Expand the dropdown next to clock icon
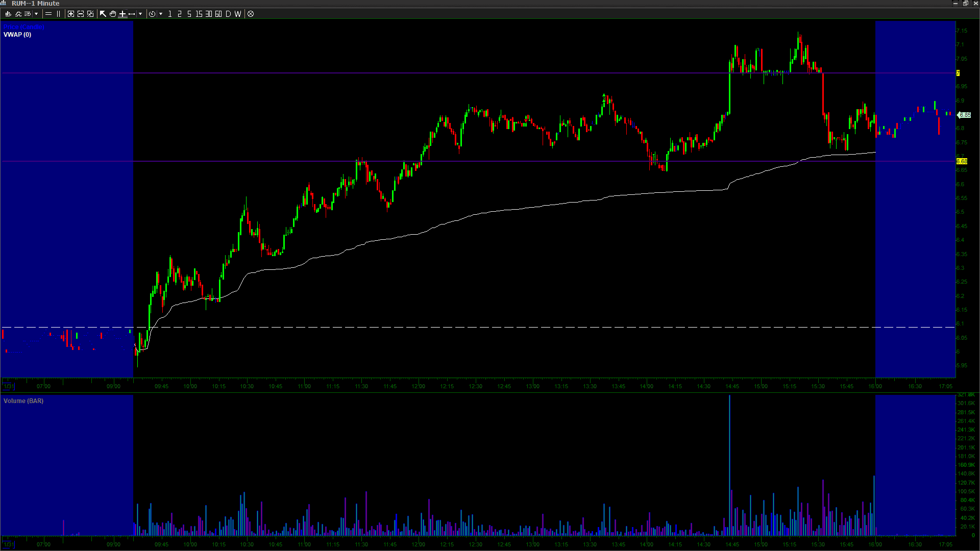The width and height of the screenshot is (980, 551). point(161,14)
